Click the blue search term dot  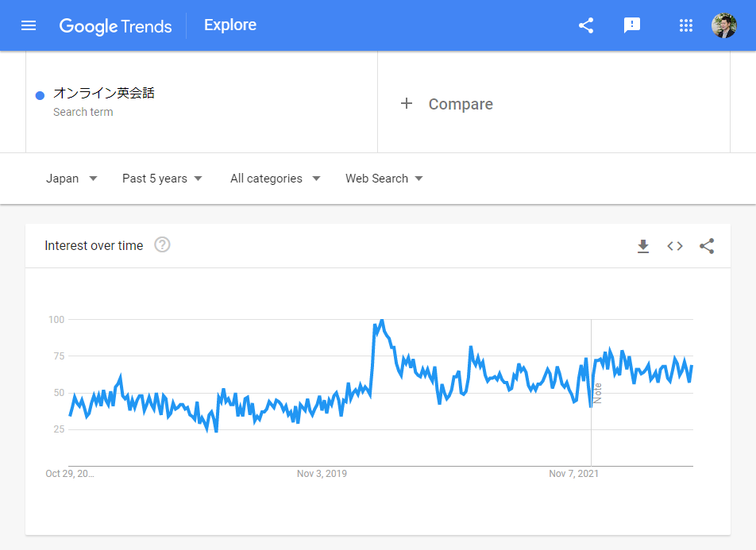tap(40, 96)
